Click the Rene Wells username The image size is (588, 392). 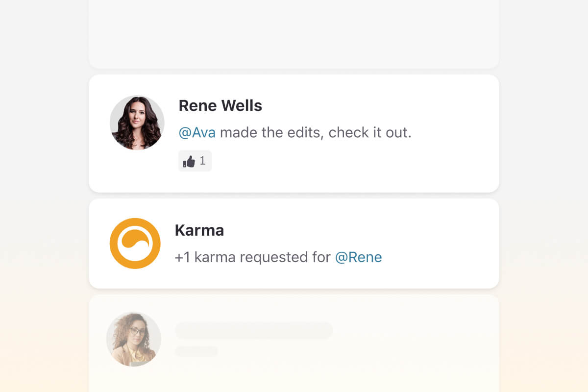[x=220, y=105]
